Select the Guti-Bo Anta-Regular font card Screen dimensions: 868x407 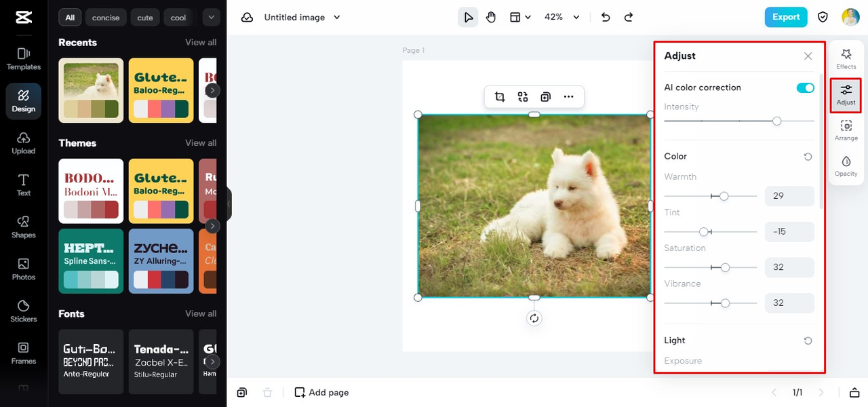coord(91,362)
